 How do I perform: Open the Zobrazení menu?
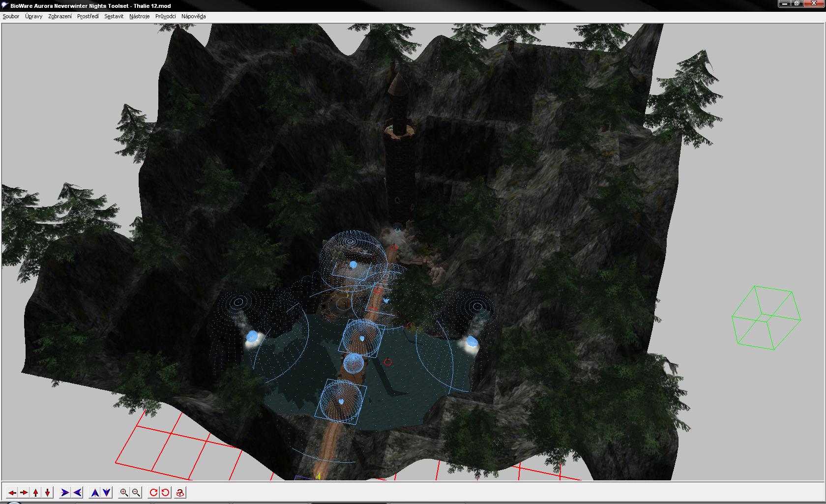(60, 16)
